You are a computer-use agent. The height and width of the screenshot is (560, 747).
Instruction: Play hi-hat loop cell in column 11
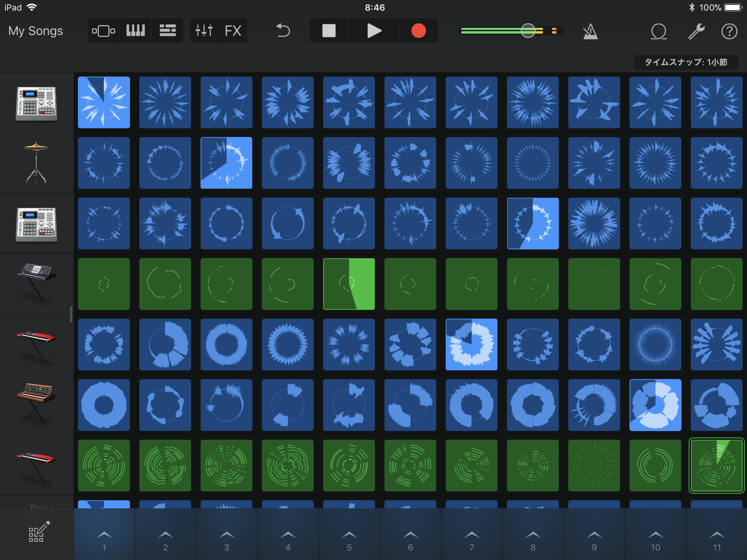coord(717,163)
